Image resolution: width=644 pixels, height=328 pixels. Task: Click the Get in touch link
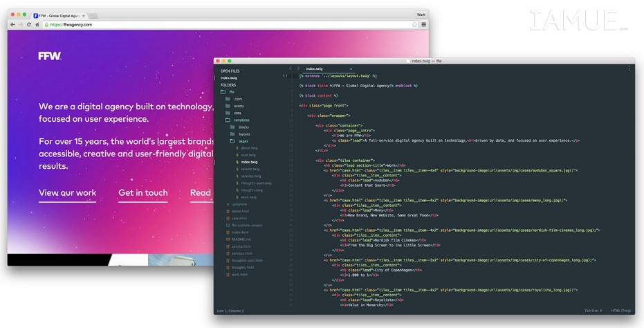coord(143,193)
